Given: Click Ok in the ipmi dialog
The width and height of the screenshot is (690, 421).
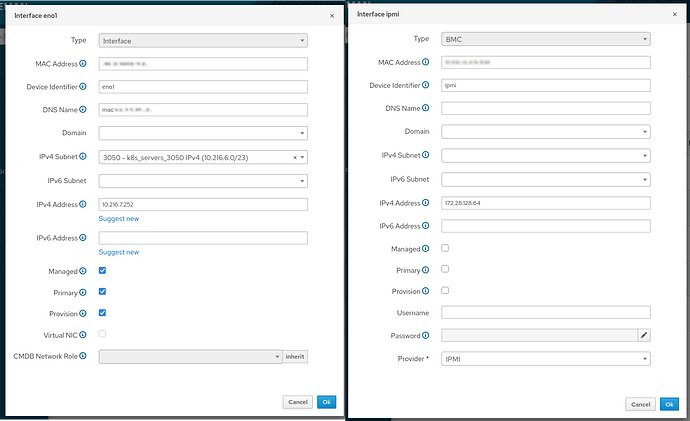Looking at the screenshot, I should pos(669,404).
